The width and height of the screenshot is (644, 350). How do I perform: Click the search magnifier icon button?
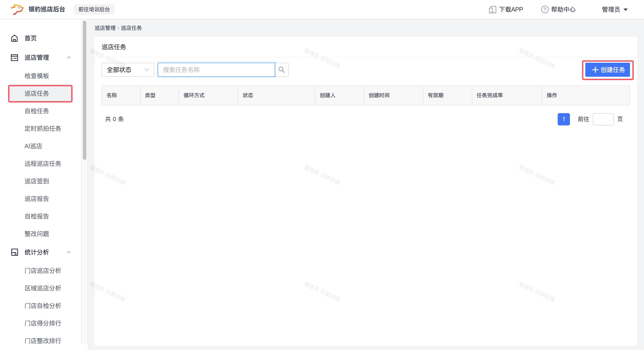coord(281,70)
